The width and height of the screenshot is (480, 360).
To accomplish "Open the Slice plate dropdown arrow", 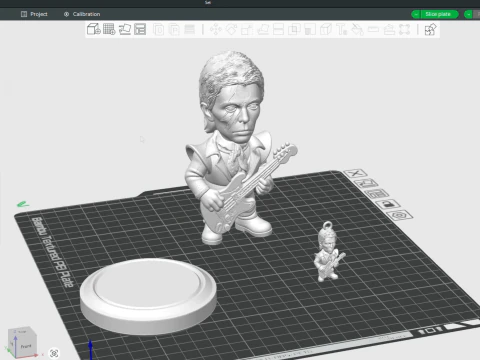I will click(416, 14).
